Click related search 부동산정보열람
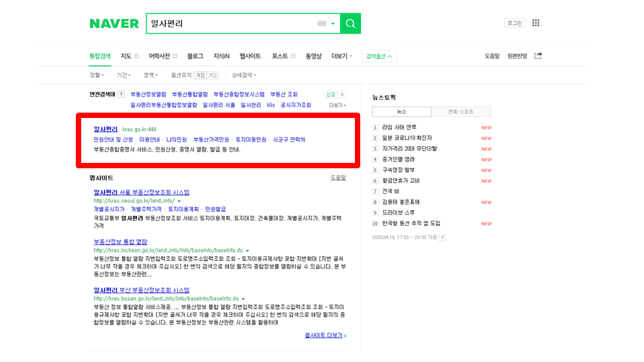 [148, 95]
